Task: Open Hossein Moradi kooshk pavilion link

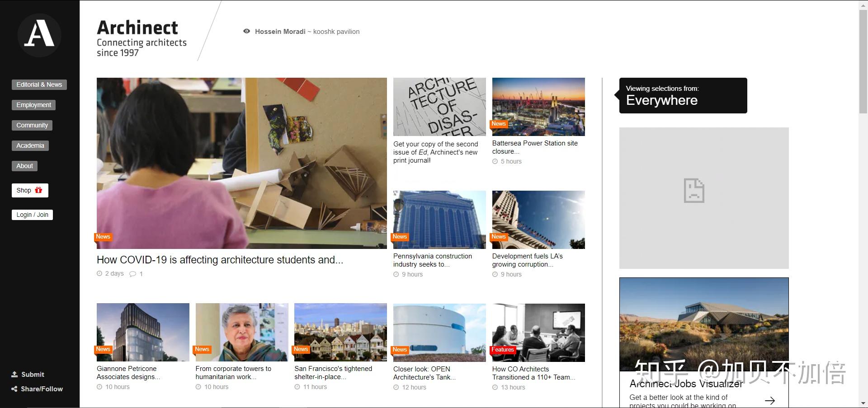Action: (307, 32)
